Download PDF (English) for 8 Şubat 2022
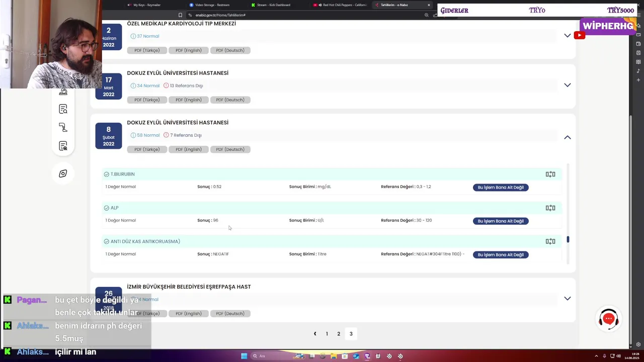 (x=189, y=149)
